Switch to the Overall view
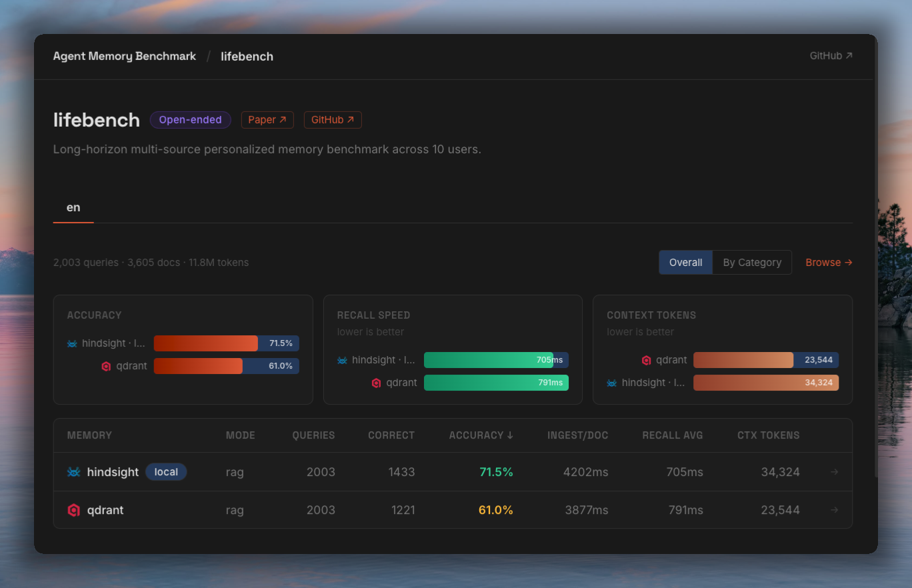 coord(685,263)
